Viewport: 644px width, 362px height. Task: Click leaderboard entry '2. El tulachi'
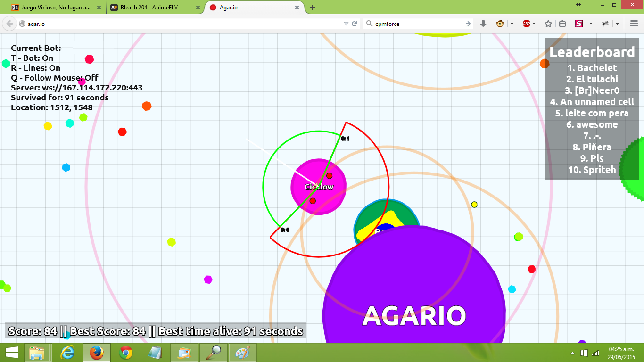click(592, 79)
